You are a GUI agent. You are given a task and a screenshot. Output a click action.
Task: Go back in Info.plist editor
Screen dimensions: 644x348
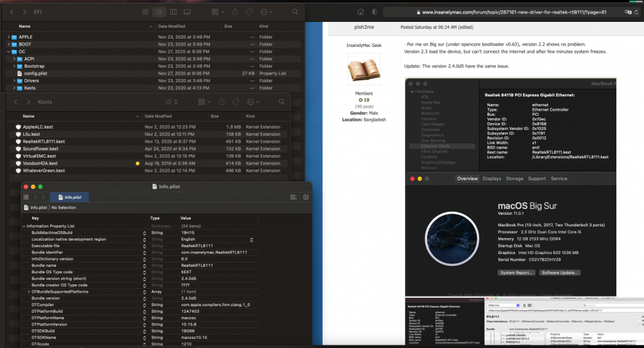35,197
